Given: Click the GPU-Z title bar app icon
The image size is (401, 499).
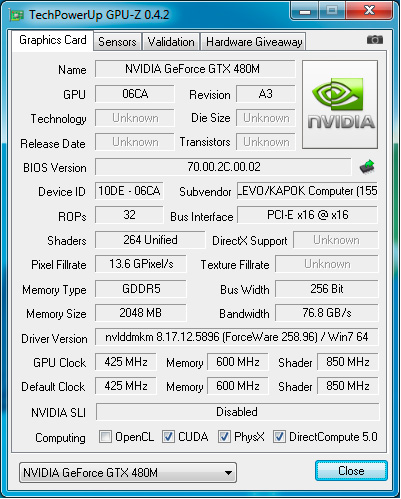Looking at the screenshot, I should click(x=17, y=15).
